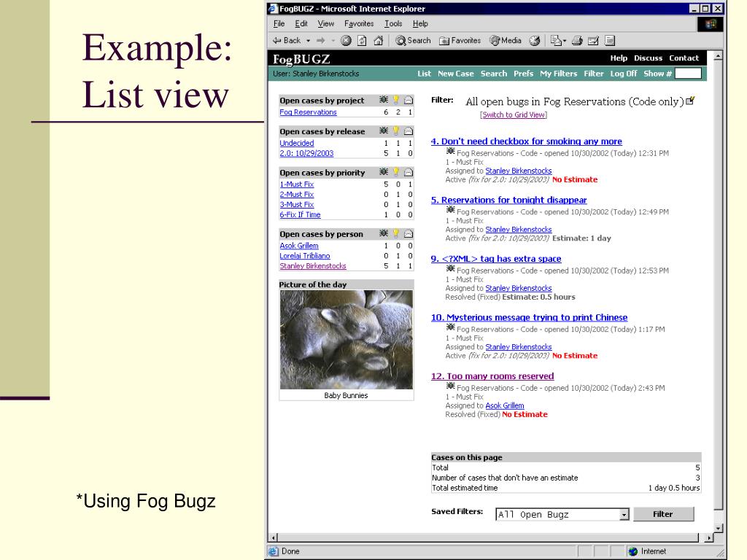The image size is (747, 560).
Task: Click the IE Back arrow button
Action: [286, 41]
